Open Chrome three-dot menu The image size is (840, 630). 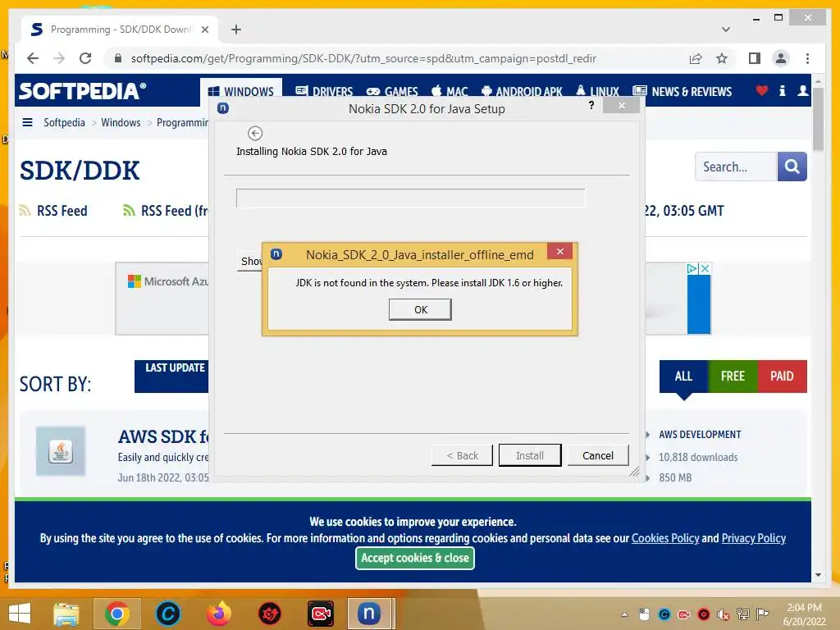pos(807,58)
